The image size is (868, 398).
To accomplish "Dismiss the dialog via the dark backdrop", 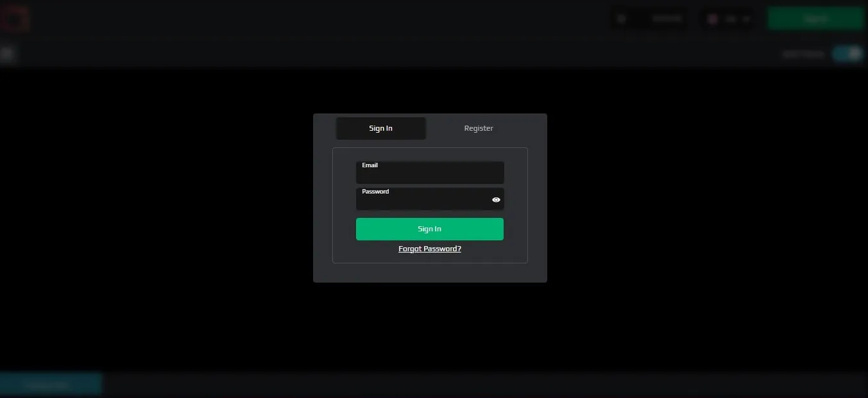I will [x=160, y=224].
